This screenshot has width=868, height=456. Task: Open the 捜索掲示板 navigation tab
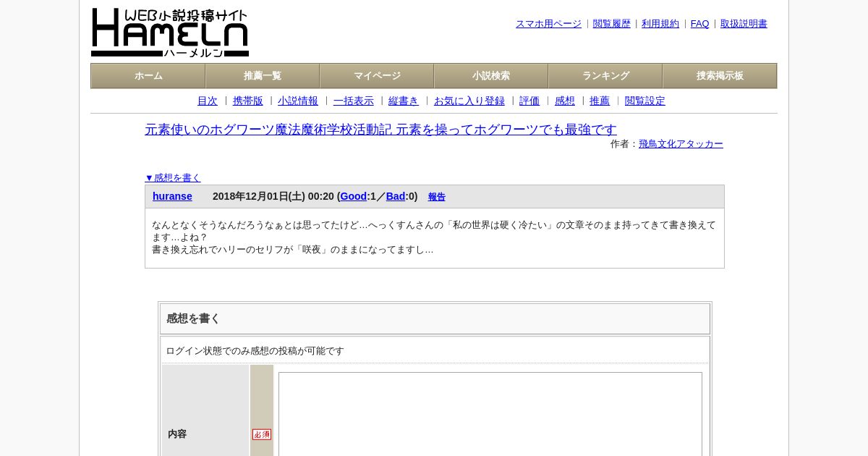[720, 76]
